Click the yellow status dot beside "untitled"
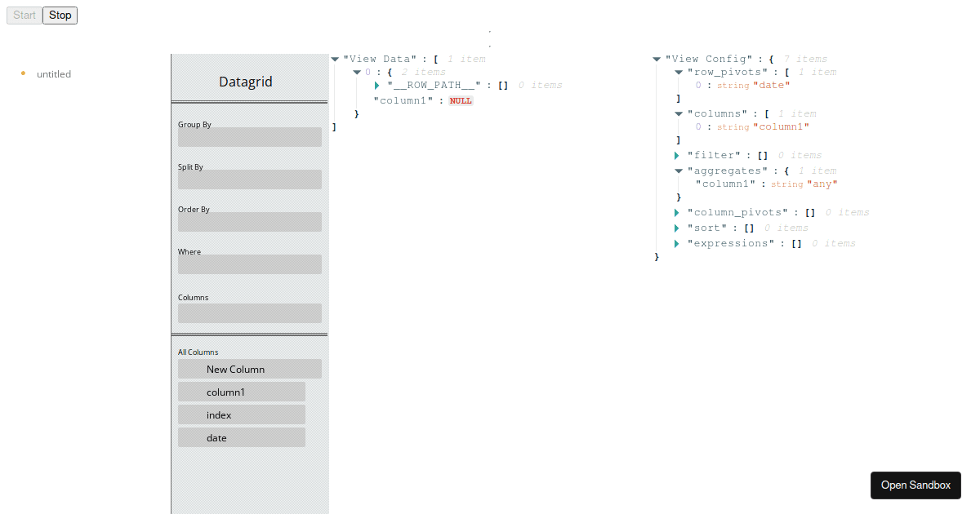 (24, 73)
